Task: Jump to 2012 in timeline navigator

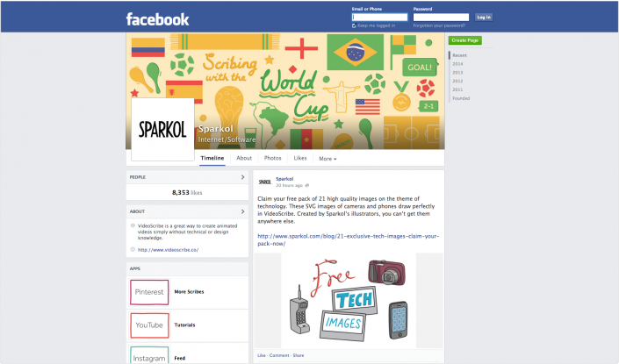Action: coord(457,82)
